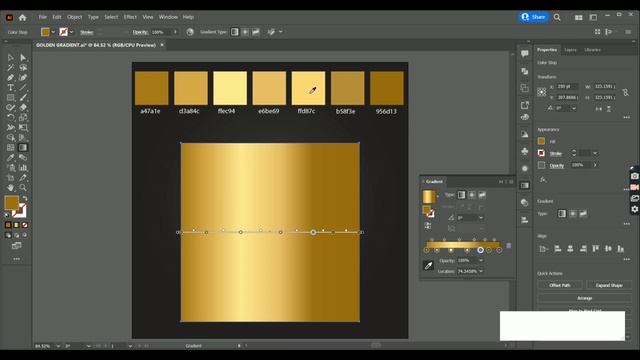
Task: Pick the a47a1e color swatch
Action: pos(151,88)
